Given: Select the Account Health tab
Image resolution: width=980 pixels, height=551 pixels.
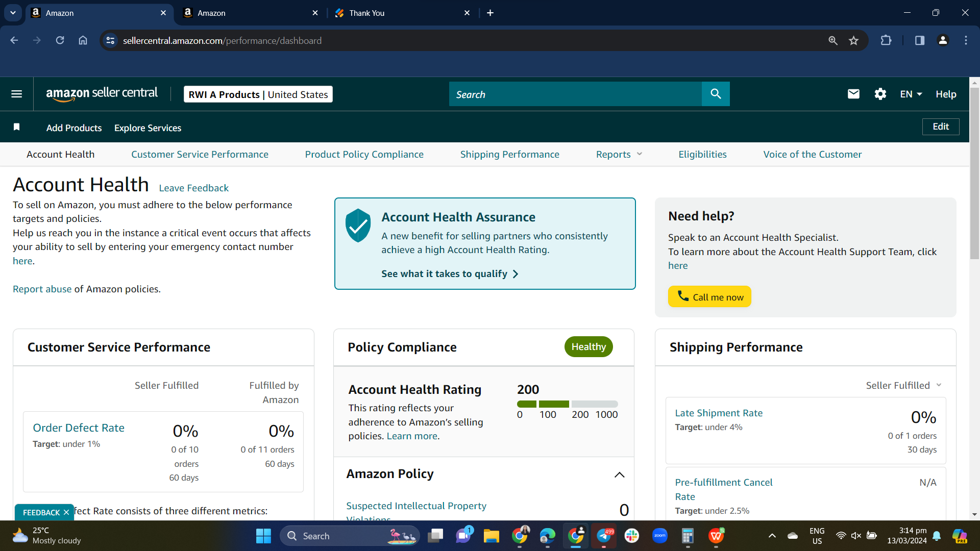Looking at the screenshot, I should 60,154.
